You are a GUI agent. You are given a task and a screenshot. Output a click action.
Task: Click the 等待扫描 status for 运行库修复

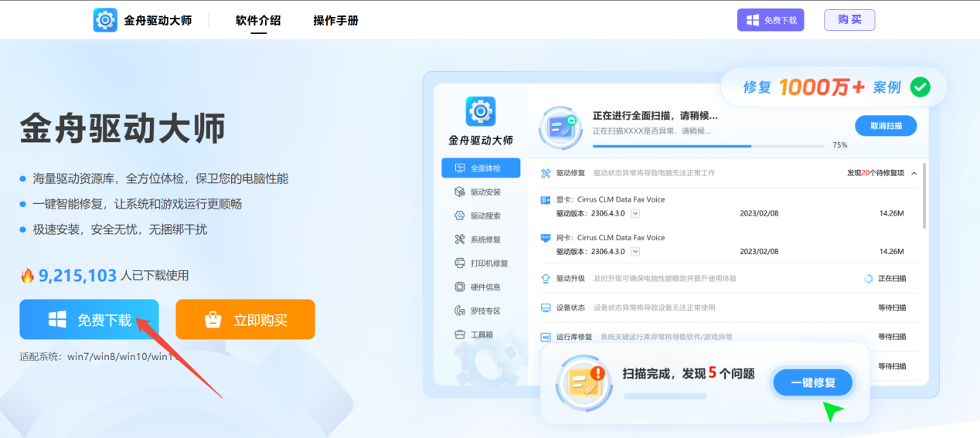pyautogui.click(x=892, y=337)
